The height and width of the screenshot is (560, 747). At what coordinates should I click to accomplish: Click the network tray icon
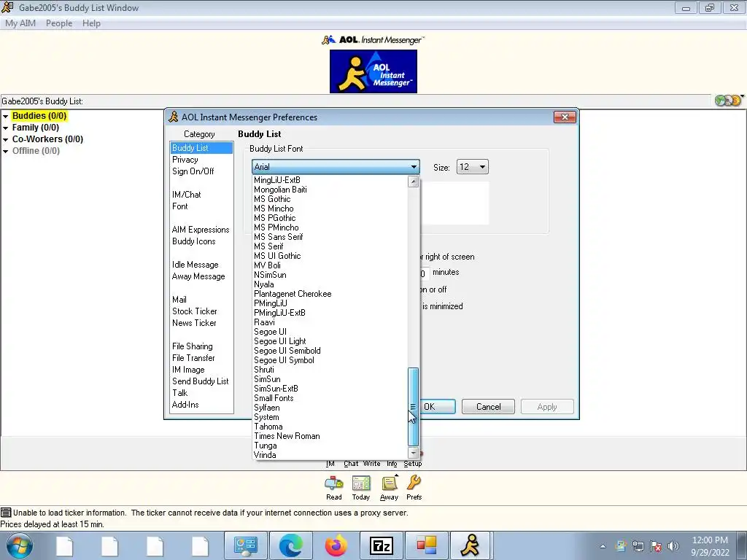638,546
